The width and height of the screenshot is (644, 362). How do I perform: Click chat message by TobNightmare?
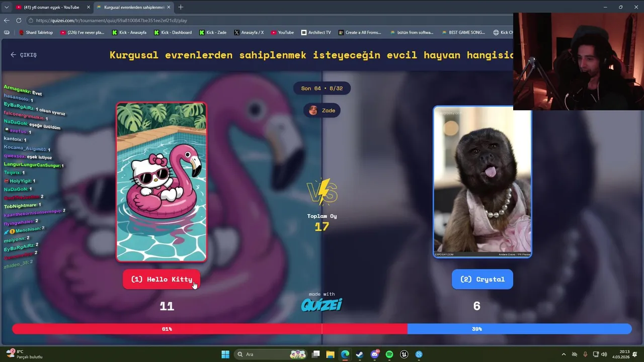pyautogui.click(x=23, y=206)
